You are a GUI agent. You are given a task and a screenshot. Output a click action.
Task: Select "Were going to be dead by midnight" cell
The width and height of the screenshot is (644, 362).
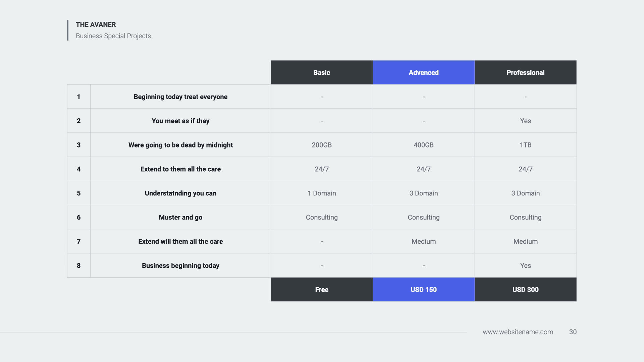pyautogui.click(x=180, y=145)
